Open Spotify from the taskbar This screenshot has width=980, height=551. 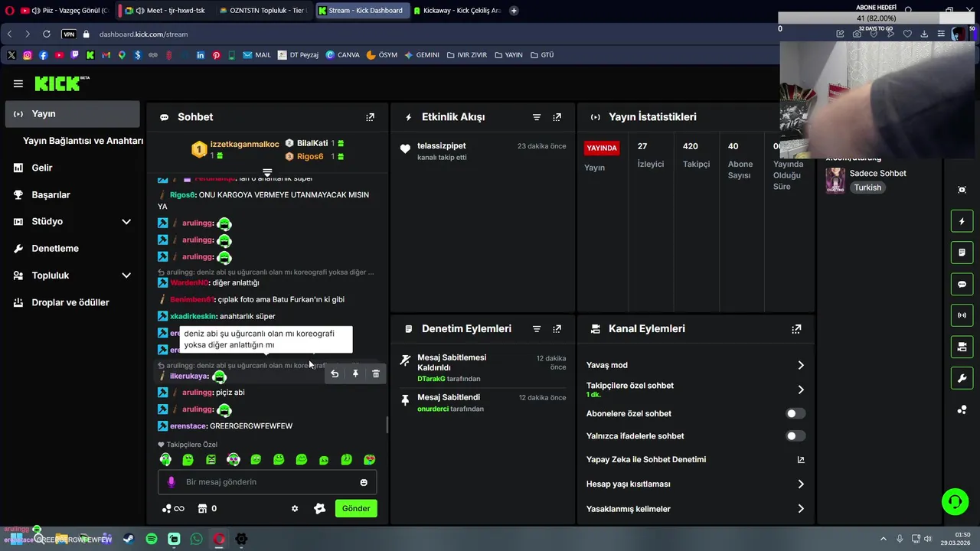click(152, 539)
